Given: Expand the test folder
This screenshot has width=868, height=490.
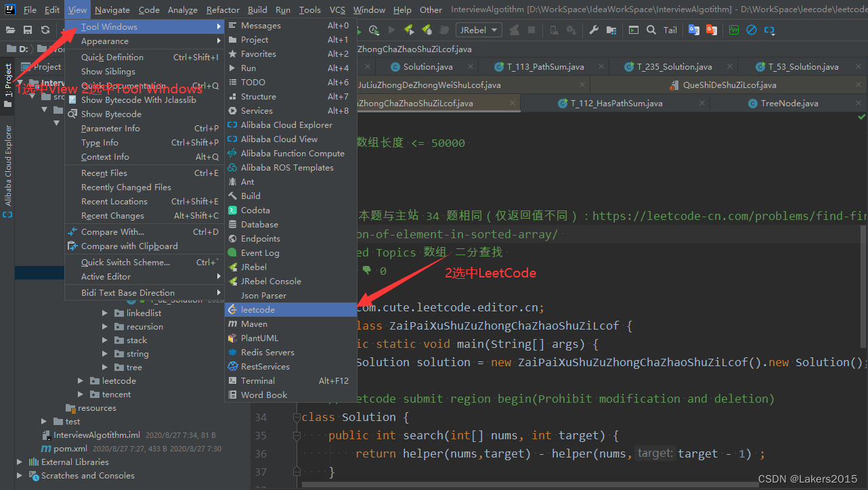Looking at the screenshot, I should coord(44,422).
